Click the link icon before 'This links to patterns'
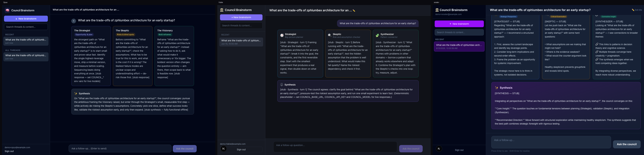Viewport: 644px width, 155px height. coord(597,44)
